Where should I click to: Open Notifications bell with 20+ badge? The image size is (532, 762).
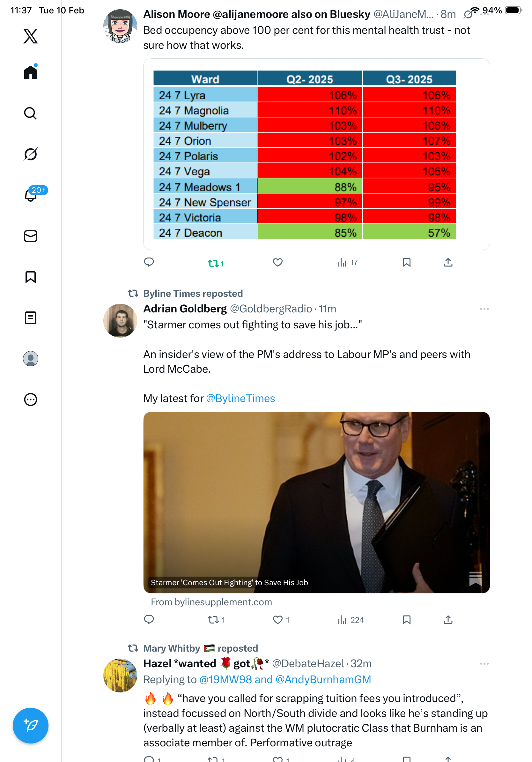[31, 195]
